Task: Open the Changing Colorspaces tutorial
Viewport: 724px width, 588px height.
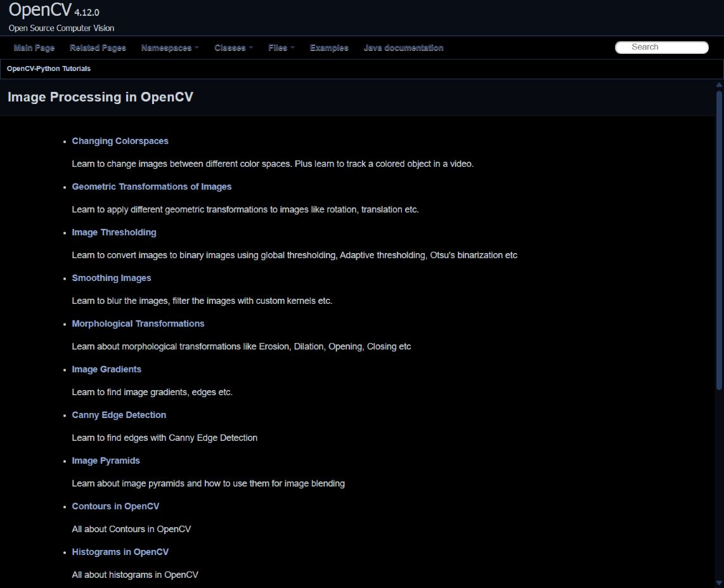Action: point(120,141)
